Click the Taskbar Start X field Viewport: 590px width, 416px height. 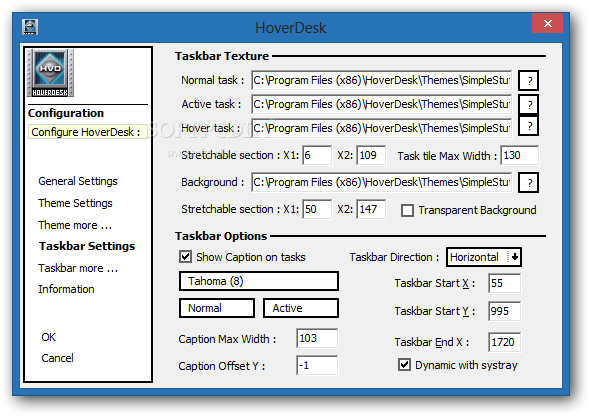(505, 283)
